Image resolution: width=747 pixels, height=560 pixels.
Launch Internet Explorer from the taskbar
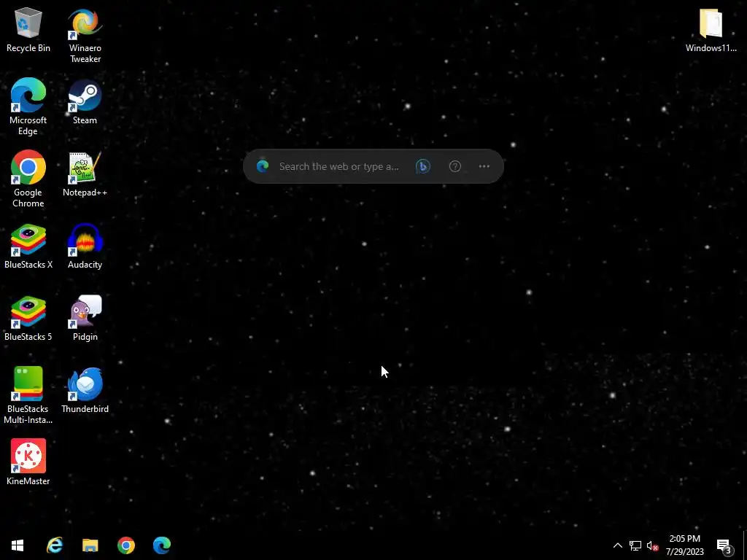pos(55,545)
